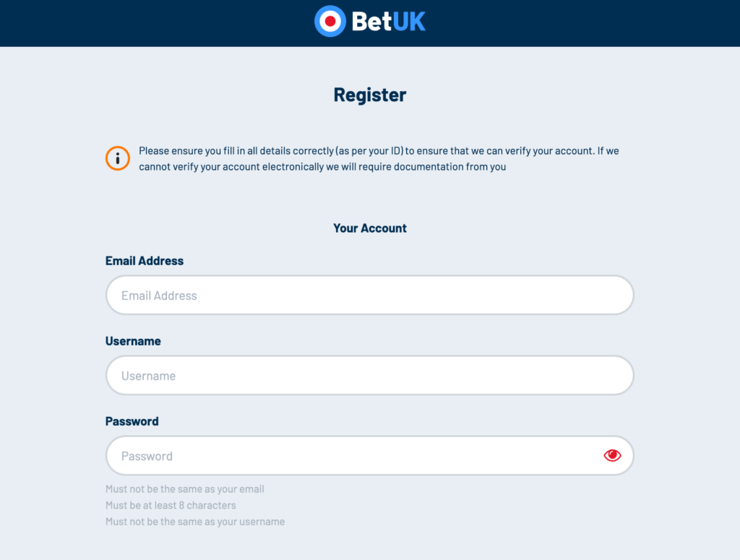Click the orange information circle icon
The image size is (740, 560).
coord(118,158)
